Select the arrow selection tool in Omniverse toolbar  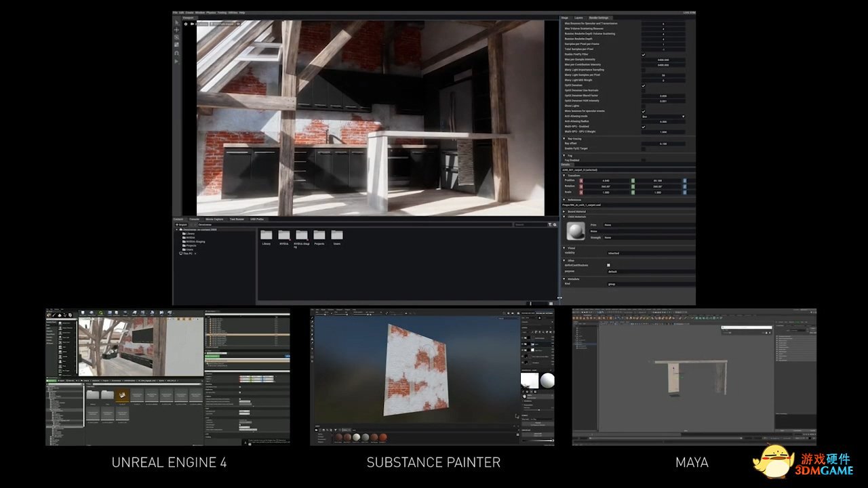(x=177, y=22)
